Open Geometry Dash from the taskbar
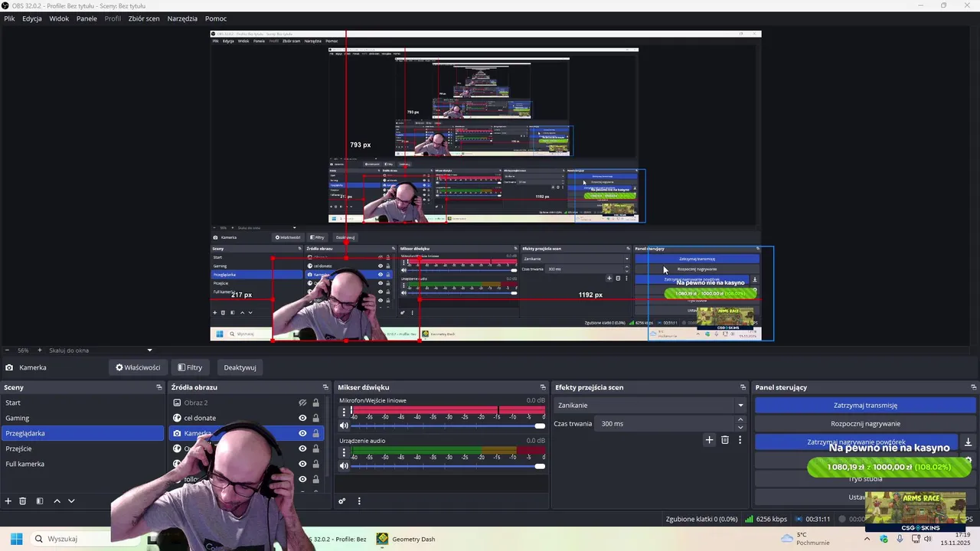Viewport: 980px width, 551px height. click(x=406, y=539)
